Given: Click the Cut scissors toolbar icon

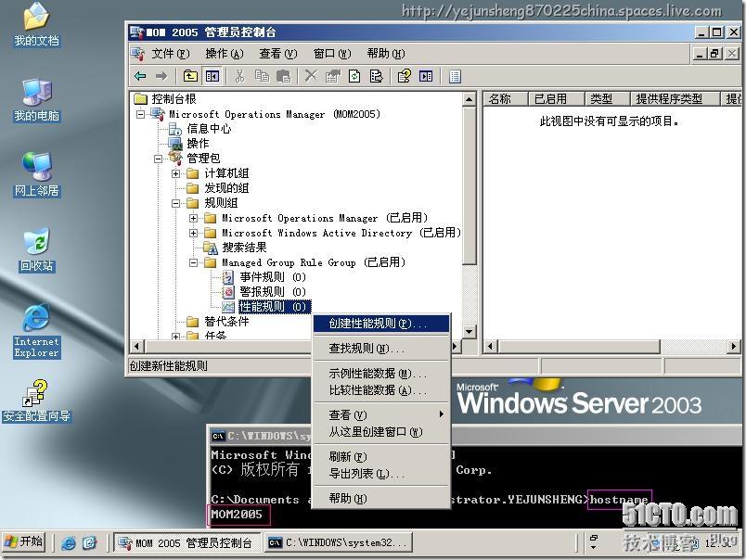Looking at the screenshot, I should click(x=239, y=76).
